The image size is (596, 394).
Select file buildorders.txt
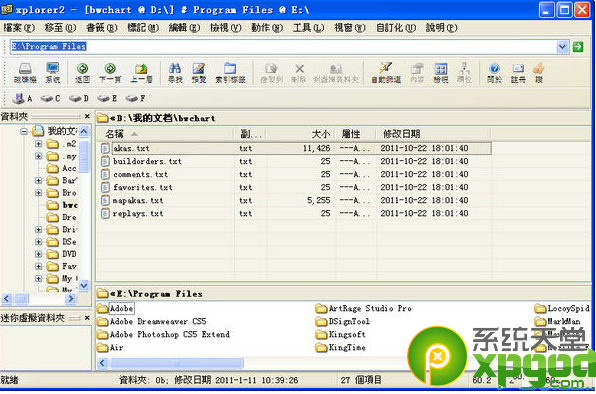point(147,161)
